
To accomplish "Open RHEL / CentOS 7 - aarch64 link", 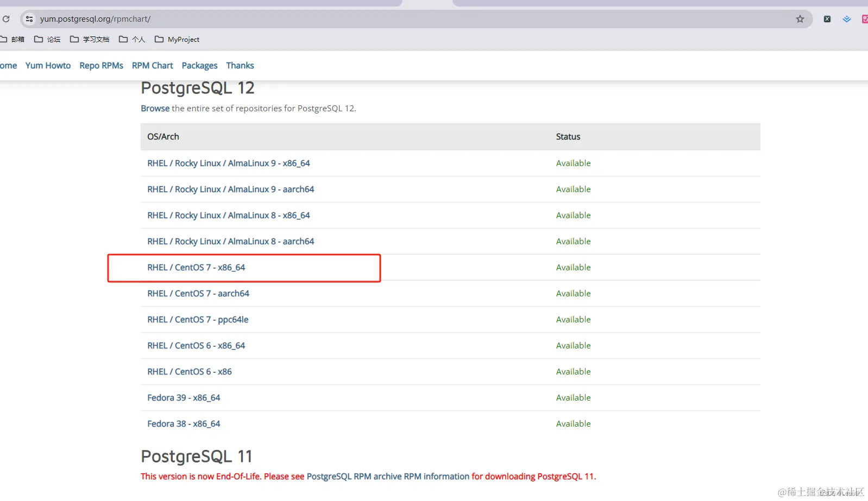I will [x=198, y=294].
